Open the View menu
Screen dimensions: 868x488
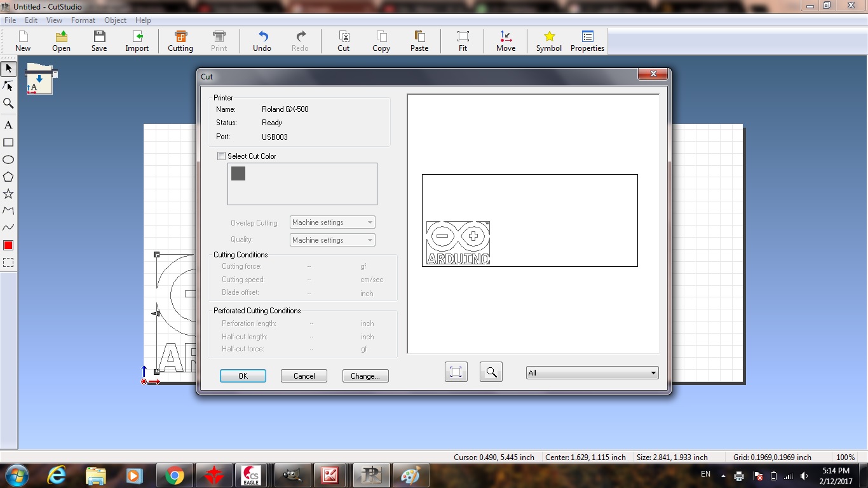click(54, 20)
